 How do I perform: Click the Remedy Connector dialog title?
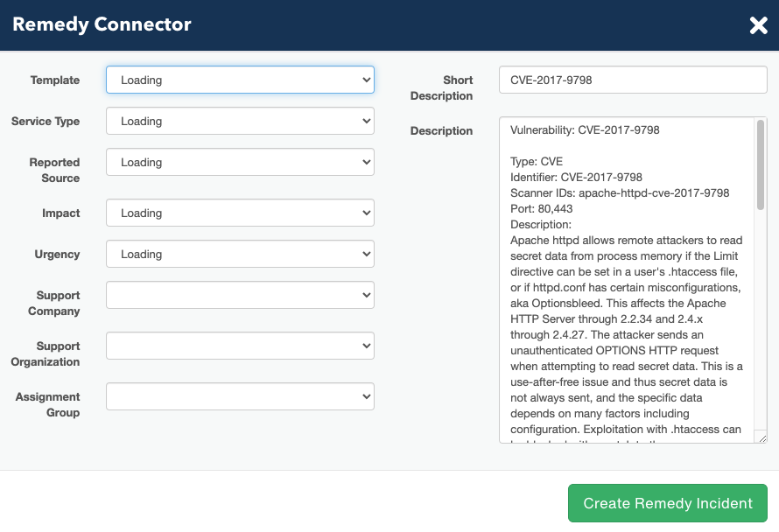pyautogui.click(x=102, y=24)
